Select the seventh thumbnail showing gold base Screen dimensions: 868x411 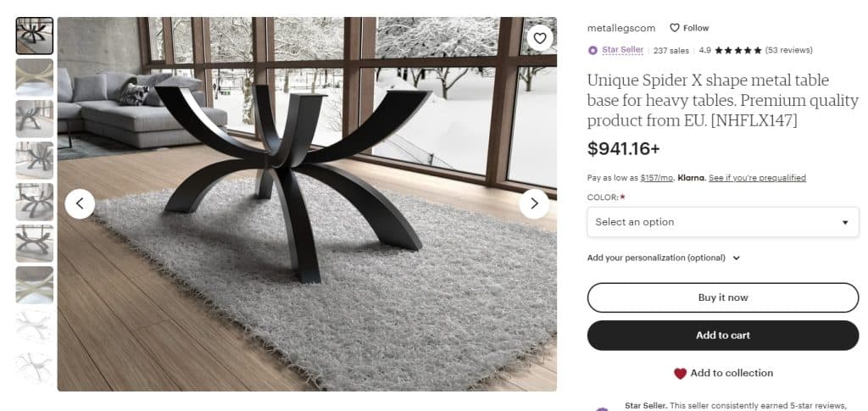coord(34,285)
